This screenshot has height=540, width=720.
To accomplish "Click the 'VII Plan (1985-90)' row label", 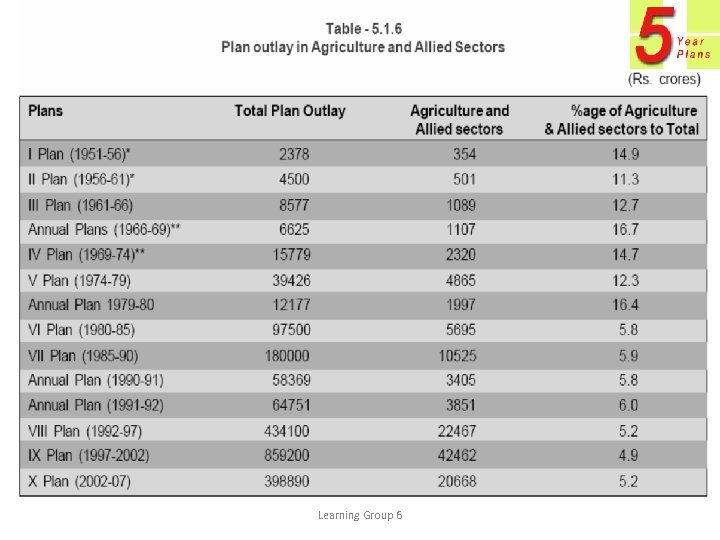I will tap(83, 355).
